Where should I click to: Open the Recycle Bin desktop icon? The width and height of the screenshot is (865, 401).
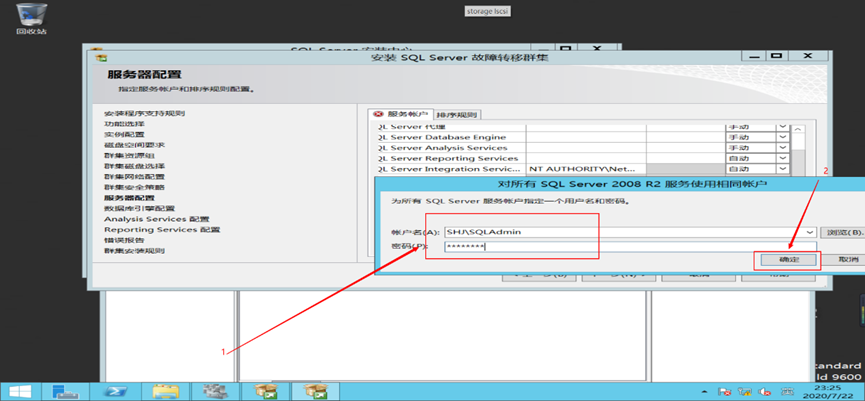tap(31, 18)
